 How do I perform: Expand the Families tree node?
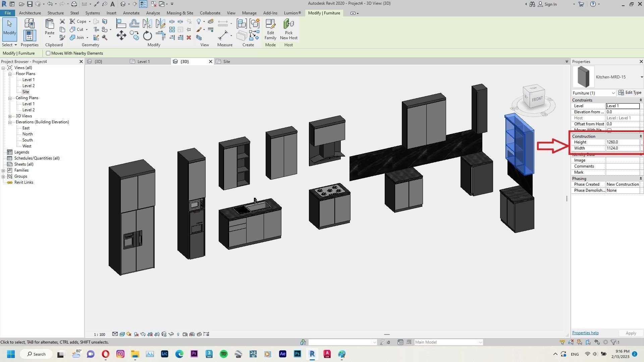3,170
